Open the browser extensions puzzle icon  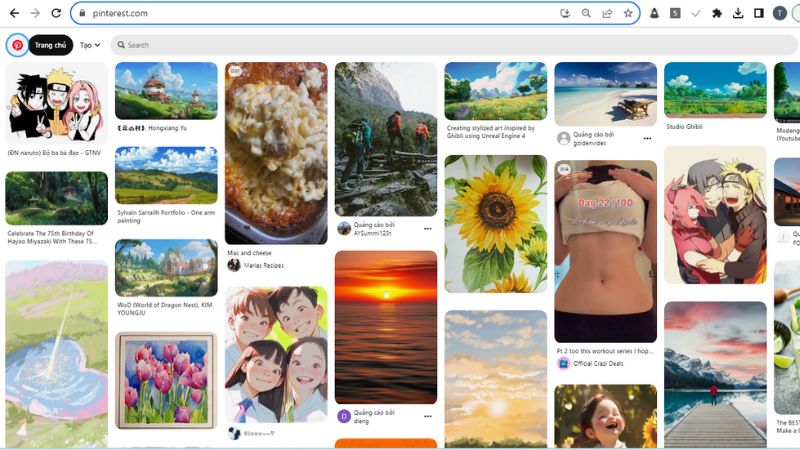tap(717, 13)
